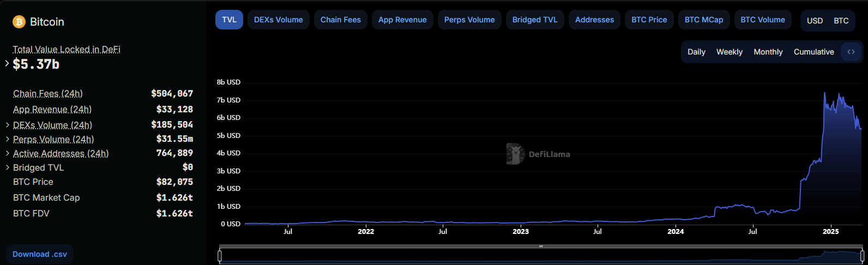Image resolution: width=868 pixels, height=265 pixels.
Task: Expand the Perps Volume (24h) row
Action: pos(8,139)
